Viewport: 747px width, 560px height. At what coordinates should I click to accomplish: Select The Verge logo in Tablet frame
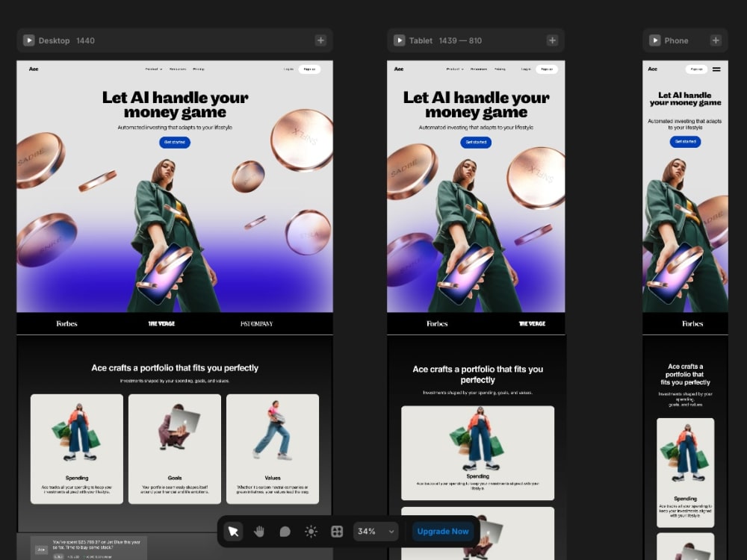tap(532, 324)
